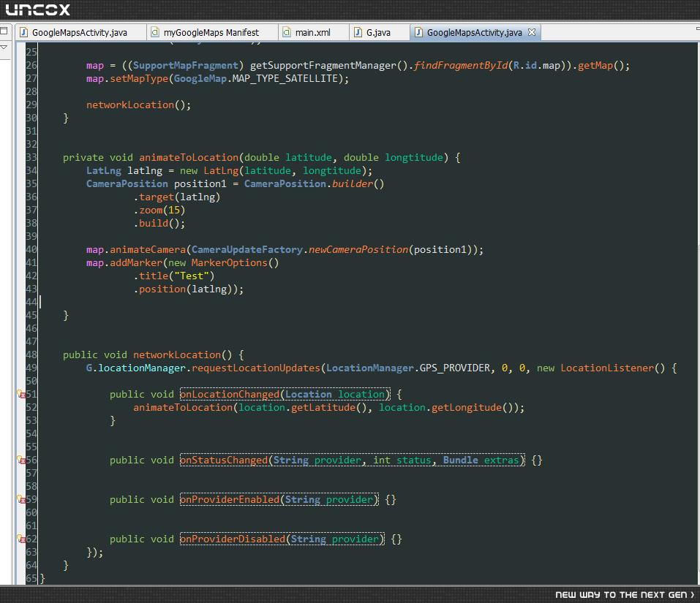Switch to first GoogleMapsActivity.java tab

[x=80, y=33]
